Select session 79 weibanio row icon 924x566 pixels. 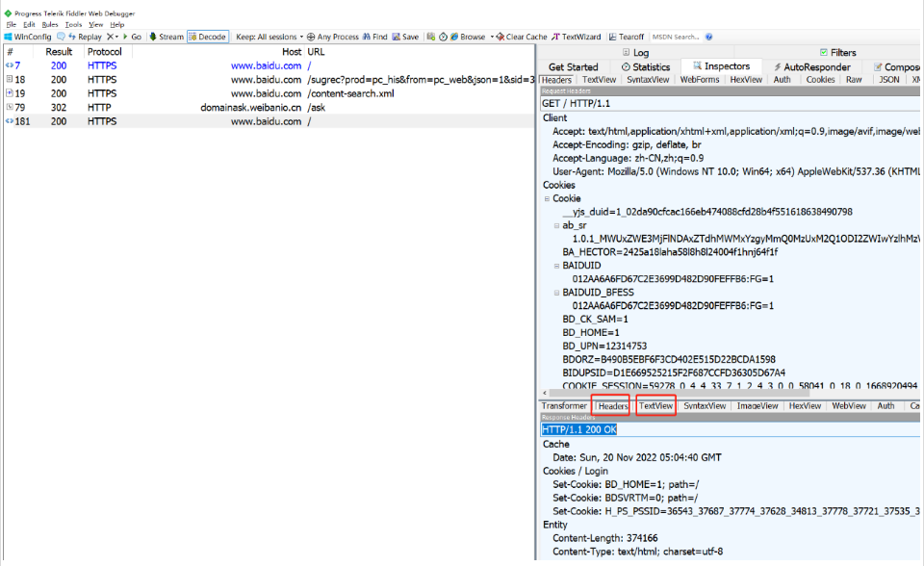pyautogui.click(x=10, y=107)
